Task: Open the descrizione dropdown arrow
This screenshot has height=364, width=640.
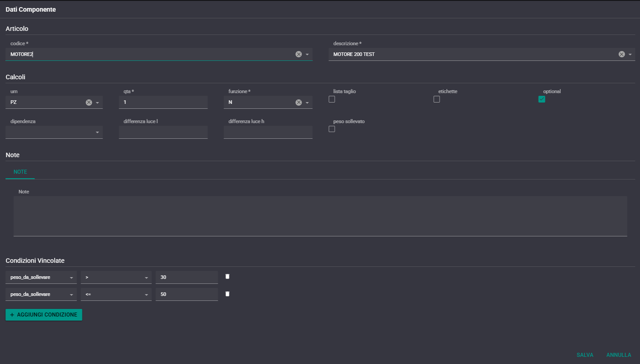Action: pos(630,54)
